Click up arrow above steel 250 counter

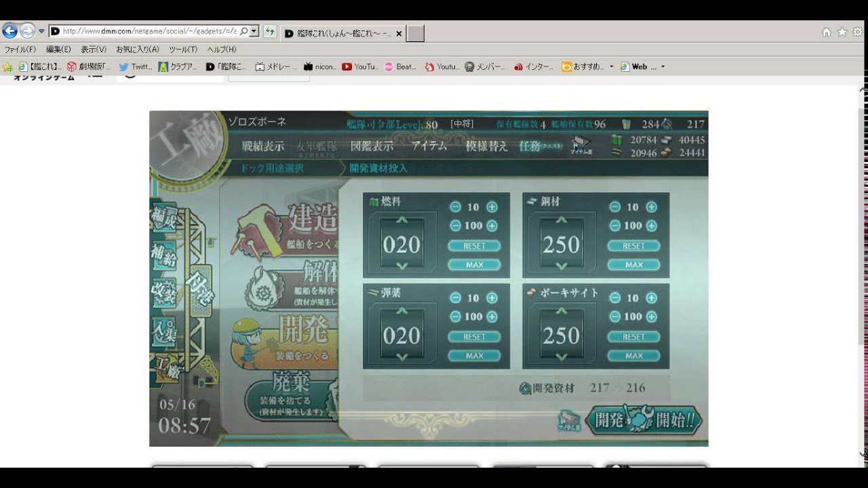click(x=561, y=220)
